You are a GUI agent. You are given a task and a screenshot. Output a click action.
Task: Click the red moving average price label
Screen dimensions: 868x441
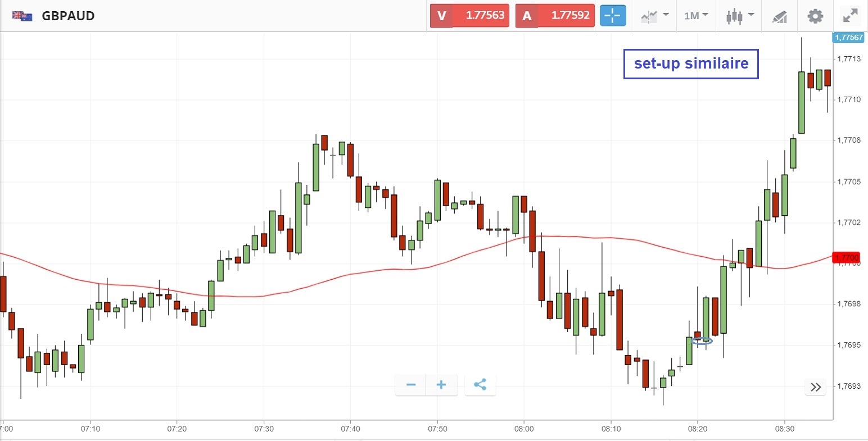point(847,258)
